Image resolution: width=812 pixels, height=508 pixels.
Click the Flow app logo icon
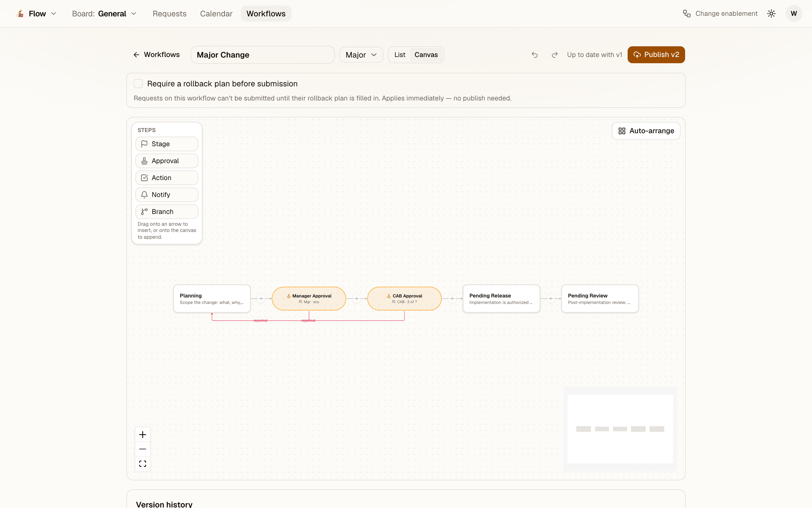20,14
